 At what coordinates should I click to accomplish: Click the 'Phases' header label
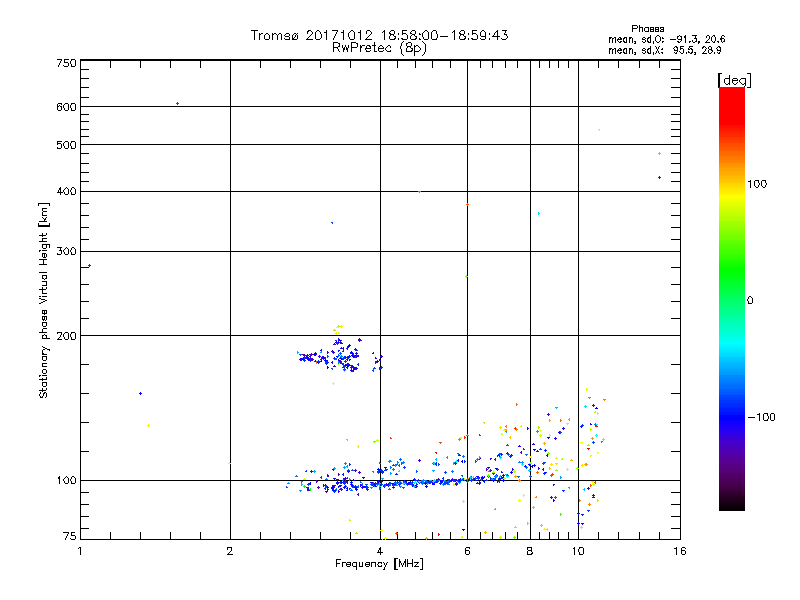point(647,29)
